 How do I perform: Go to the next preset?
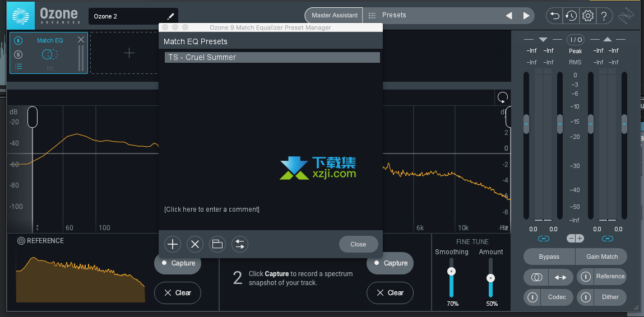[526, 16]
